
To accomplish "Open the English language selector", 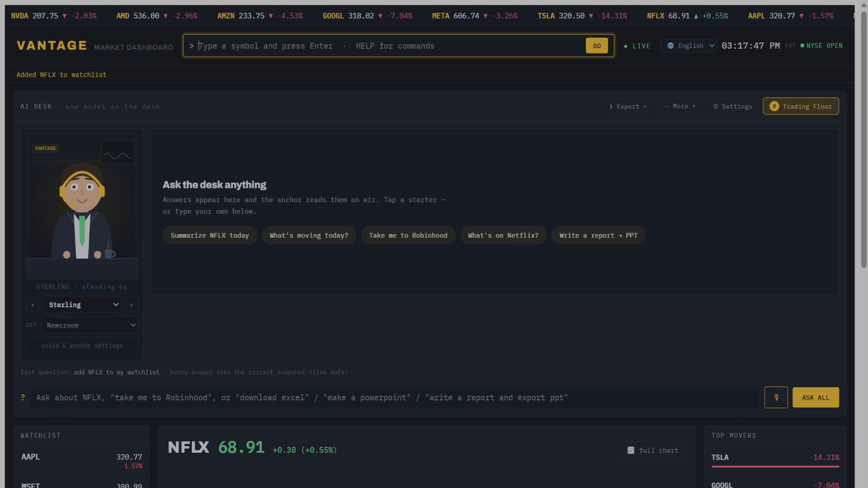I will [689, 46].
